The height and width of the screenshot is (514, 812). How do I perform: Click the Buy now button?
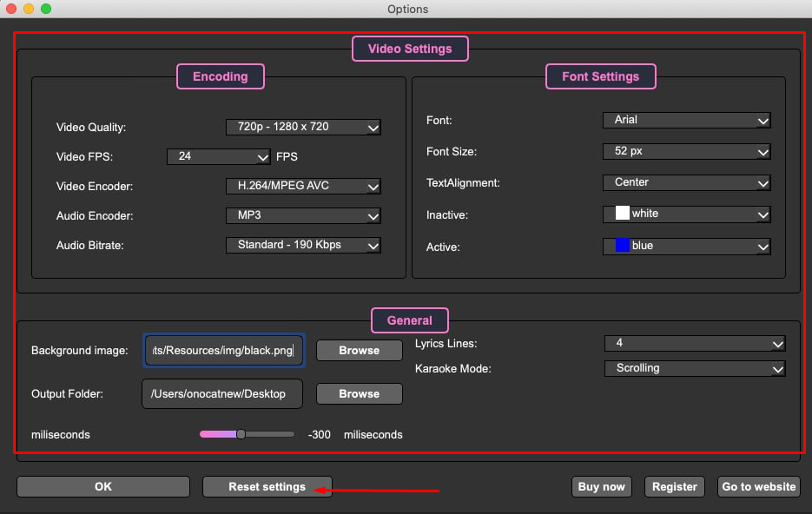point(601,487)
